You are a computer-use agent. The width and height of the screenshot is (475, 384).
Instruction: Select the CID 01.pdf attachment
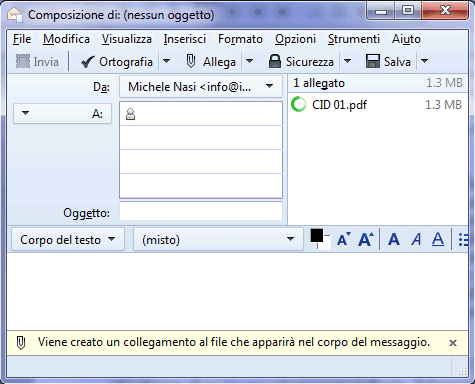coord(378,105)
